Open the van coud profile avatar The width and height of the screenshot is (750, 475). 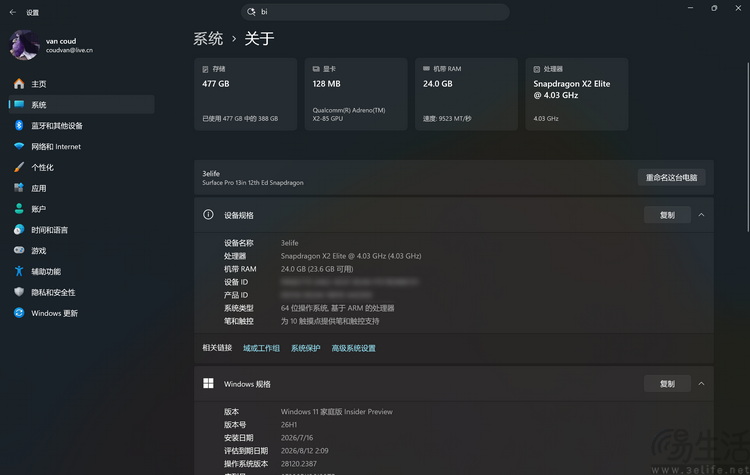tap(24, 45)
